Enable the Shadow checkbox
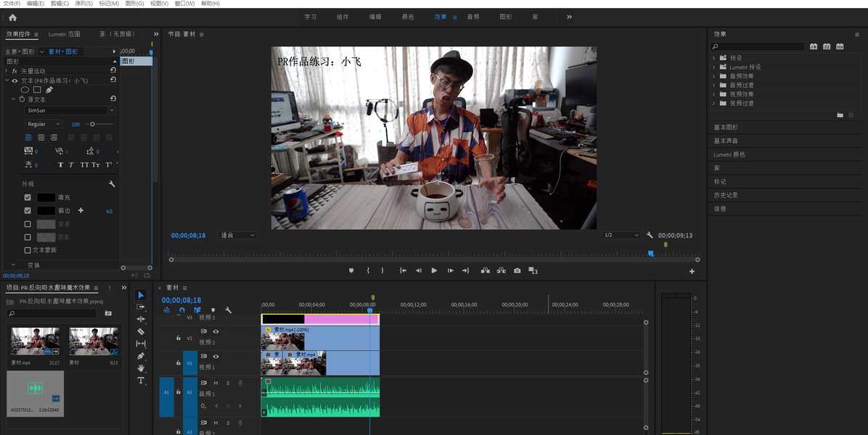This screenshot has height=435, width=868. [x=28, y=237]
